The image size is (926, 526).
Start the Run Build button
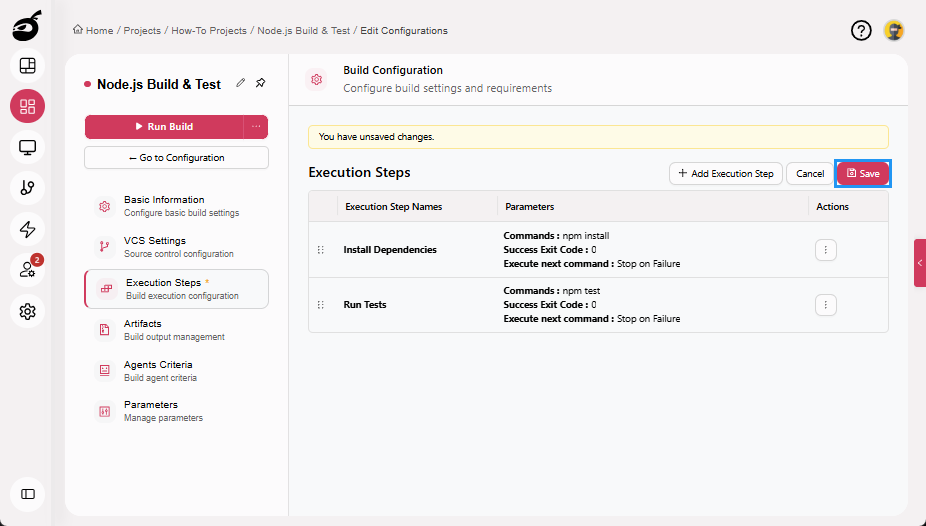(x=164, y=126)
